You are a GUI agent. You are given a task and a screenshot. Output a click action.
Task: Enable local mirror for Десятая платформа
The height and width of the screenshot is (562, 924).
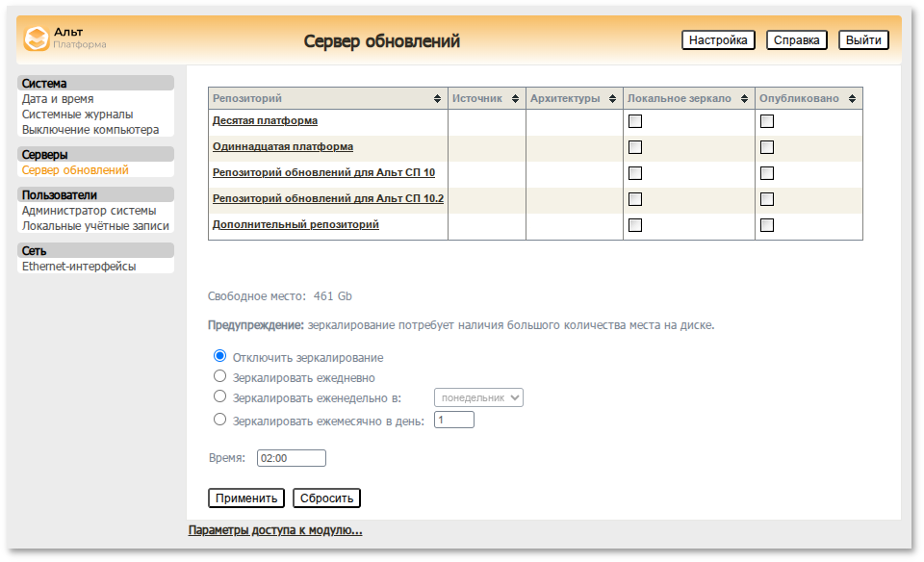633,120
